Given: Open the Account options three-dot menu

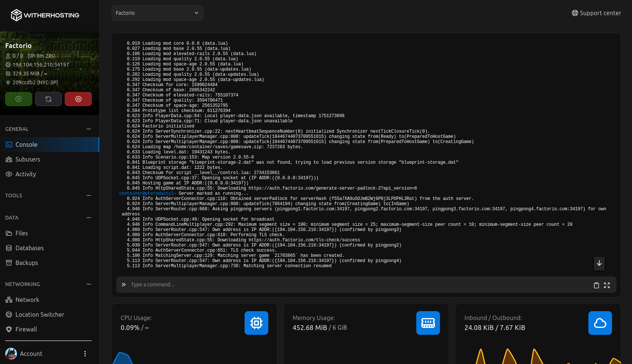Looking at the screenshot, I should point(85,354).
